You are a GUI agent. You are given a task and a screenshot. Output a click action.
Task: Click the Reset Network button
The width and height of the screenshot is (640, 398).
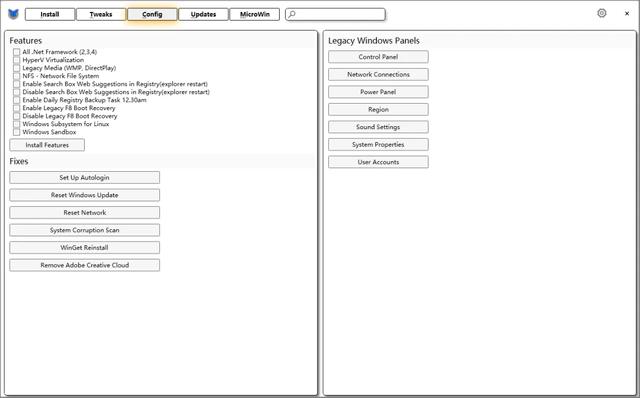coord(84,213)
